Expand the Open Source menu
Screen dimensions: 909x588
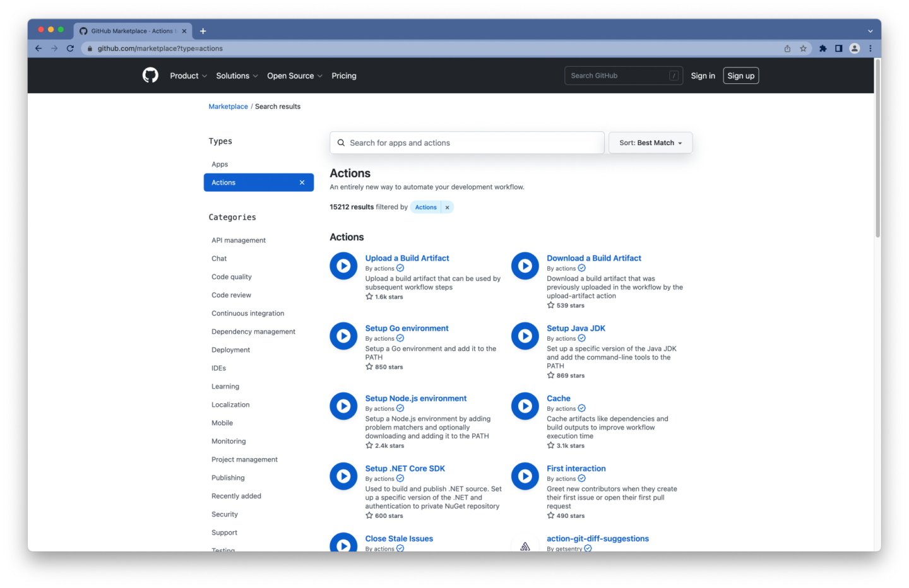click(295, 76)
